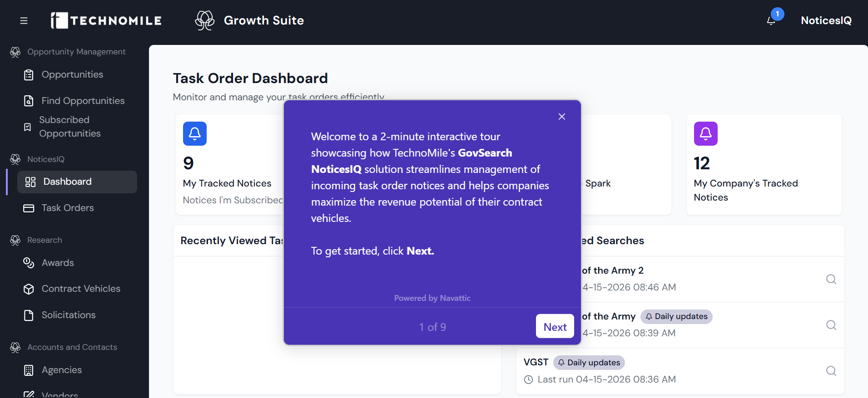This screenshot has height=398, width=868.
Task: Open Subscribed Opportunities
Action: point(70,127)
